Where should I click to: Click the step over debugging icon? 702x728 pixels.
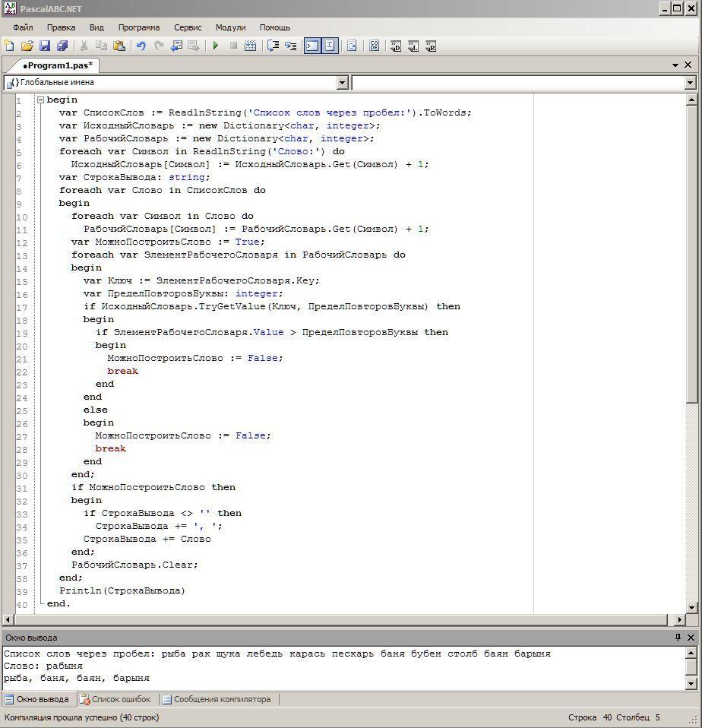273,46
